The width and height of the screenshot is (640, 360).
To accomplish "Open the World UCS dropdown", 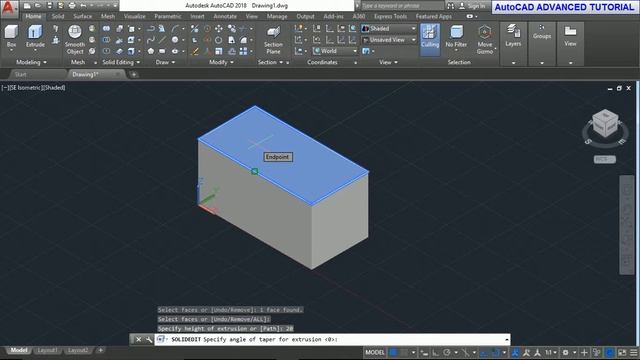I will click(335, 51).
